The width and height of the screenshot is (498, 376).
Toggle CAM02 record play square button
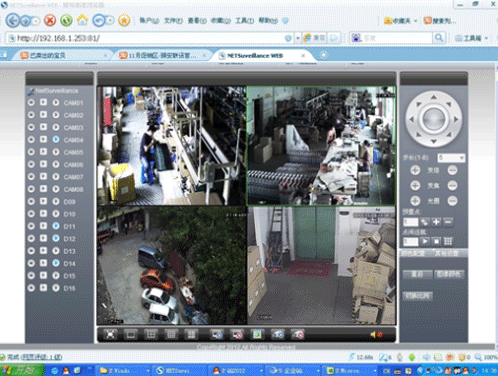pyautogui.click(x=43, y=115)
